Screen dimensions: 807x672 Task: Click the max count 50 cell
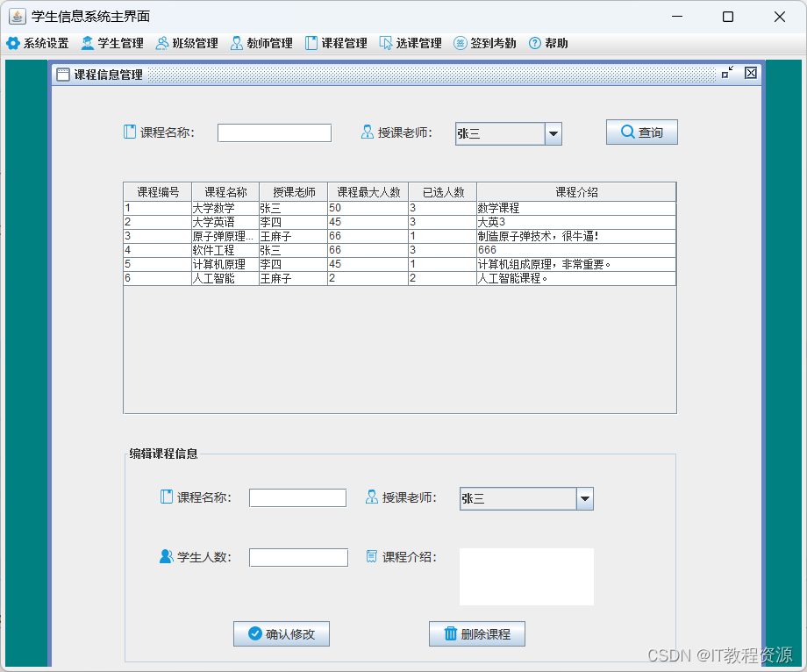pyautogui.click(x=368, y=208)
